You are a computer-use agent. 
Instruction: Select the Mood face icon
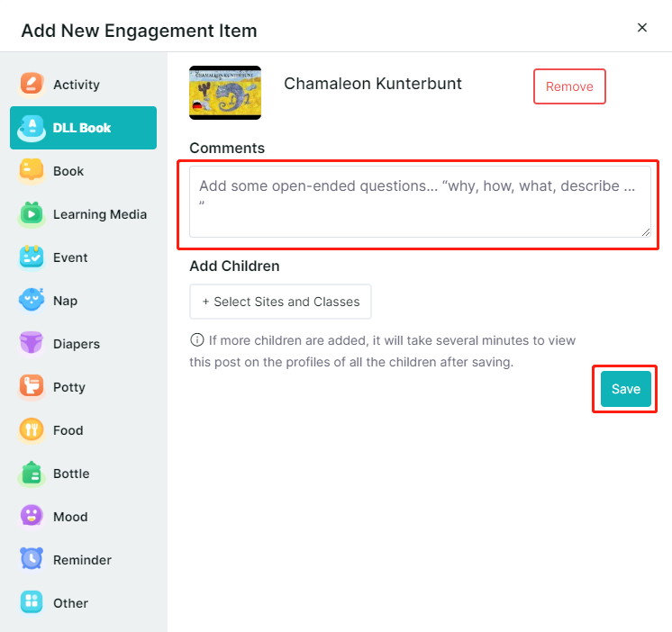coord(32,517)
